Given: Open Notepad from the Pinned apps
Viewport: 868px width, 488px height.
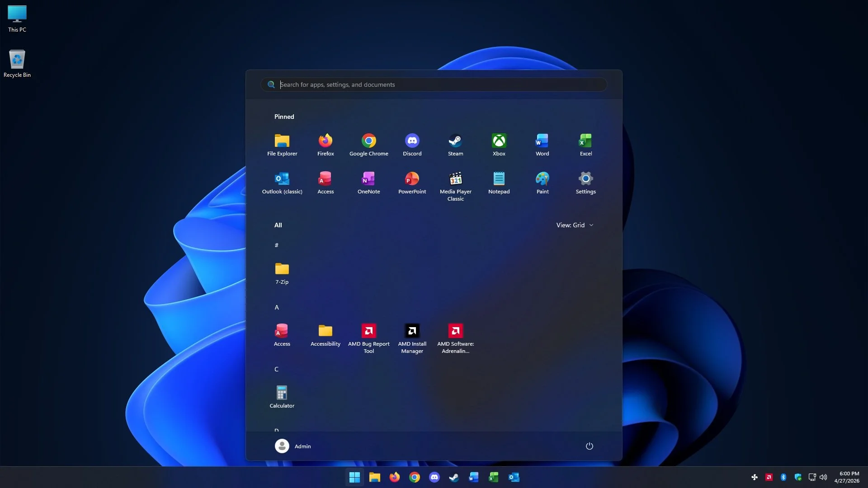Looking at the screenshot, I should coord(499,183).
